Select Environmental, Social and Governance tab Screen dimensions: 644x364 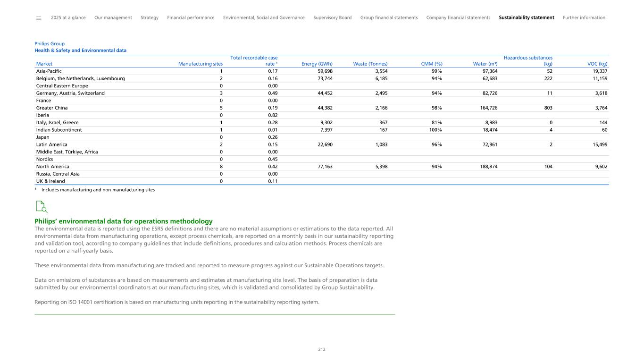point(264,17)
